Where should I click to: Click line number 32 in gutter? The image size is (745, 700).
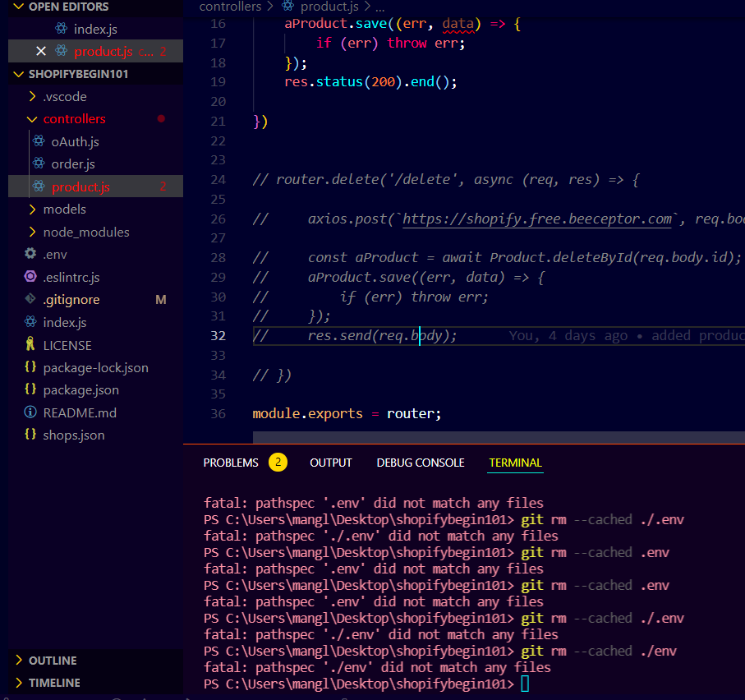[x=218, y=335]
